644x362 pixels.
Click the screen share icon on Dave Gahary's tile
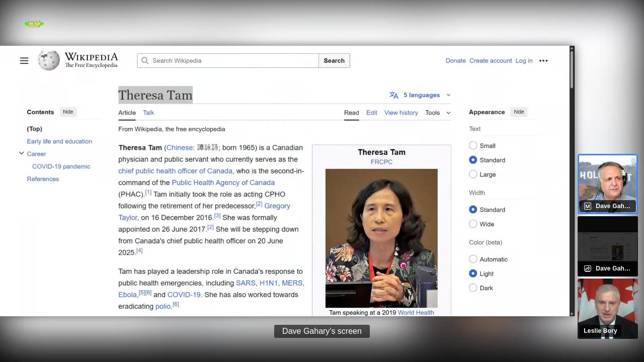point(587,268)
